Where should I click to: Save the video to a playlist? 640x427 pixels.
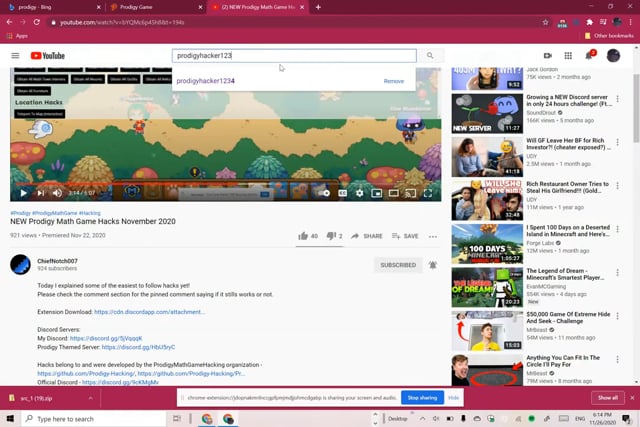[x=405, y=236]
